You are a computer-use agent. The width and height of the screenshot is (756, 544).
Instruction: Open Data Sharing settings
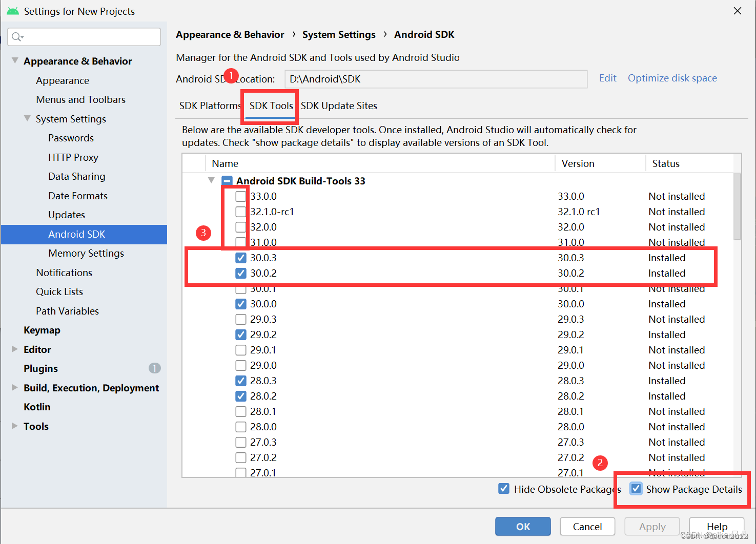click(x=77, y=176)
